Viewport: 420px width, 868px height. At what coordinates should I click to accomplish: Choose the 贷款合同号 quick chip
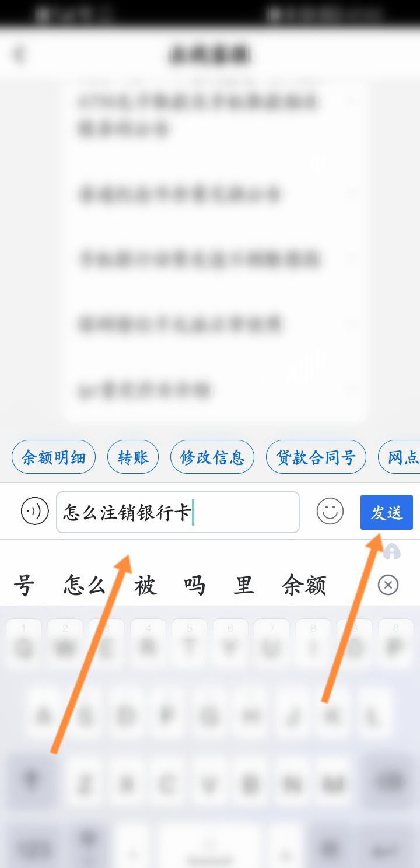316,457
